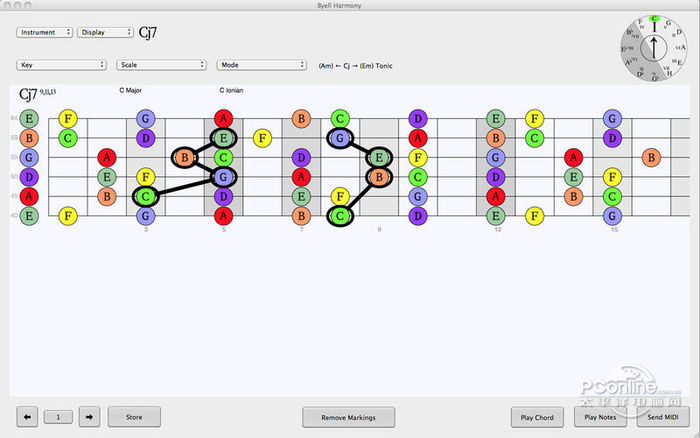Screen dimensions: 700x438
Task: Click the red A note at fret 2
Action: (107, 158)
